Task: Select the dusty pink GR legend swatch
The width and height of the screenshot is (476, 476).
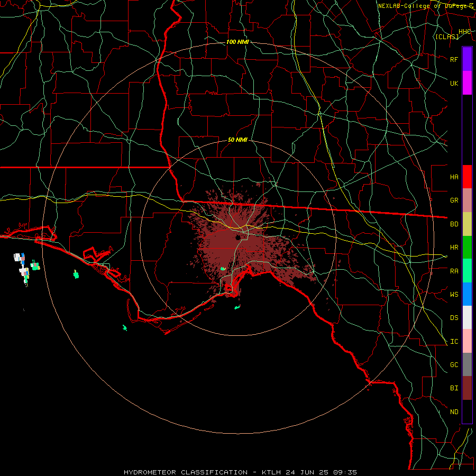Action: pyautogui.click(x=467, y=200)
